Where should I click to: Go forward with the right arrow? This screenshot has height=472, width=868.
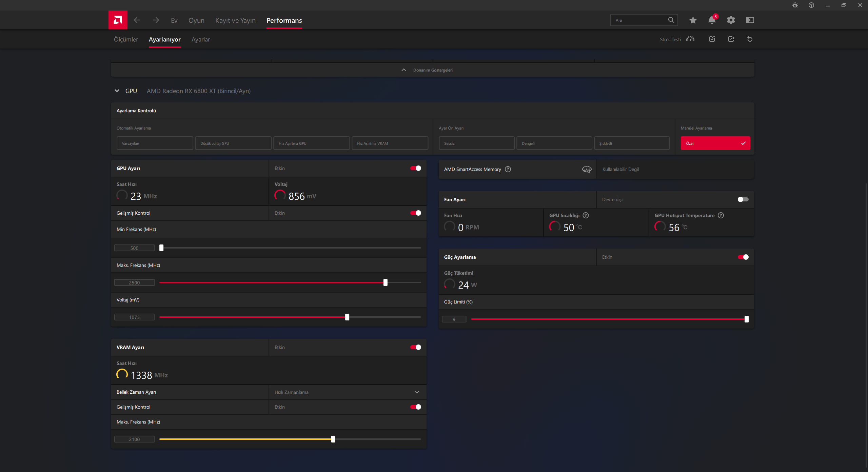tap(156, 20)
